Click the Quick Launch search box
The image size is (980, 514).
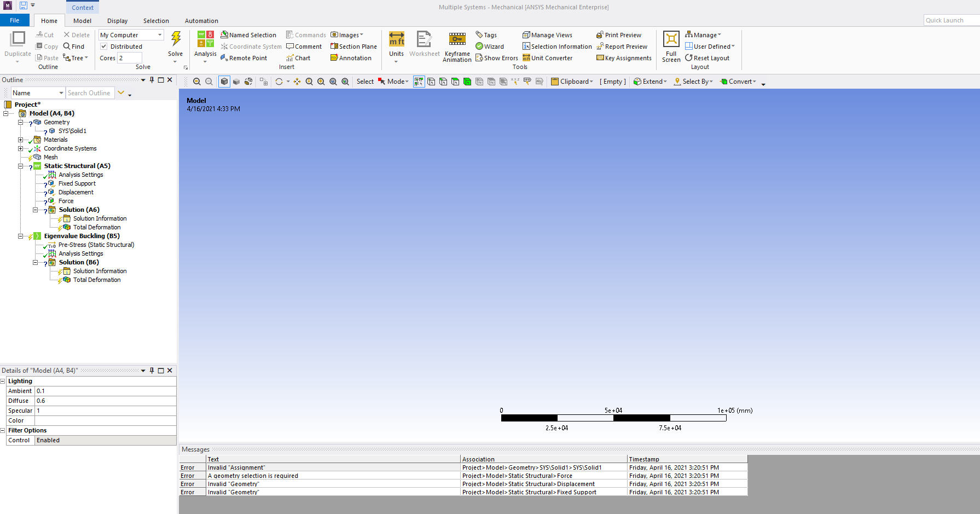click(952, 20)
